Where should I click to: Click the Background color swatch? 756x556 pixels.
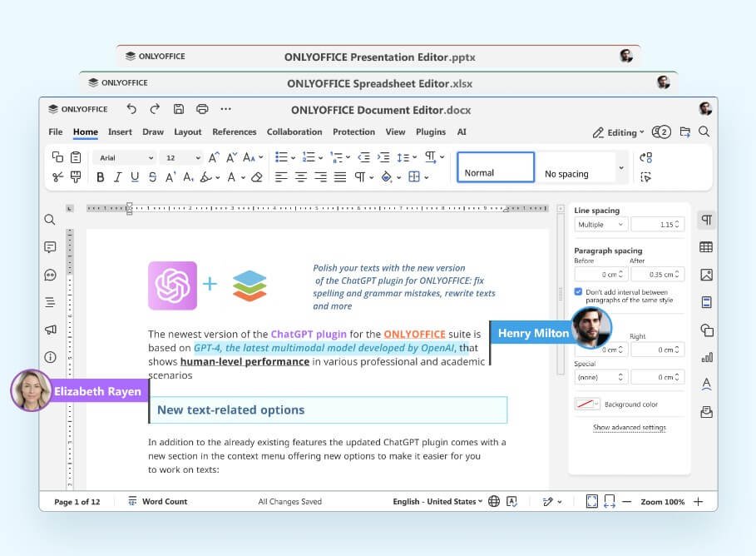(x=587, y=404)
